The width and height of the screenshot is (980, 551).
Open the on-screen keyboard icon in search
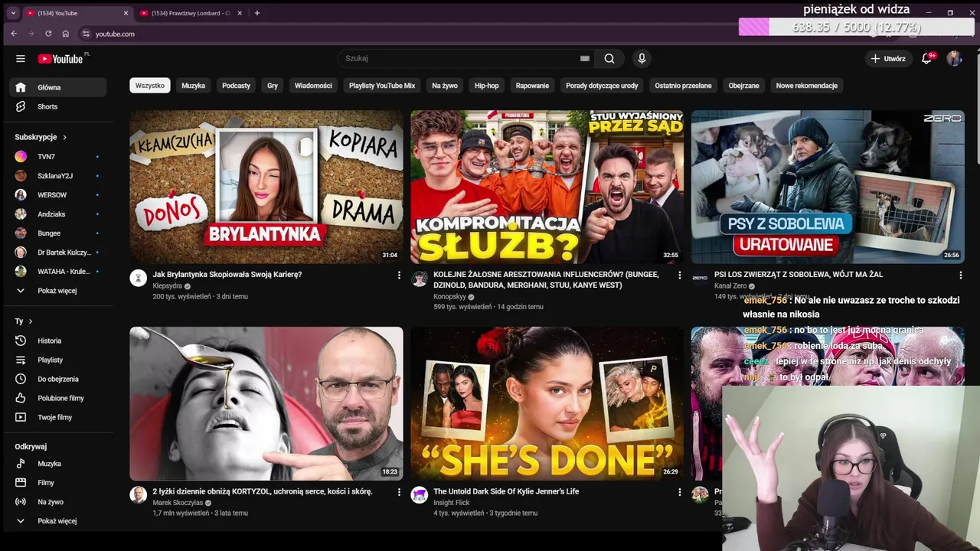click(x=585, y=58)
